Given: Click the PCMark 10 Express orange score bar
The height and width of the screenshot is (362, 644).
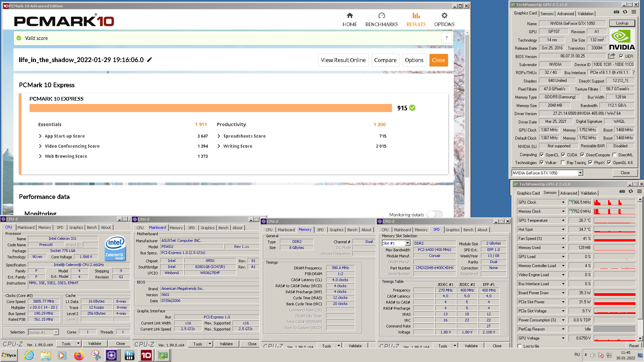Looking at the screenshot, I should (x=210, y=108).
